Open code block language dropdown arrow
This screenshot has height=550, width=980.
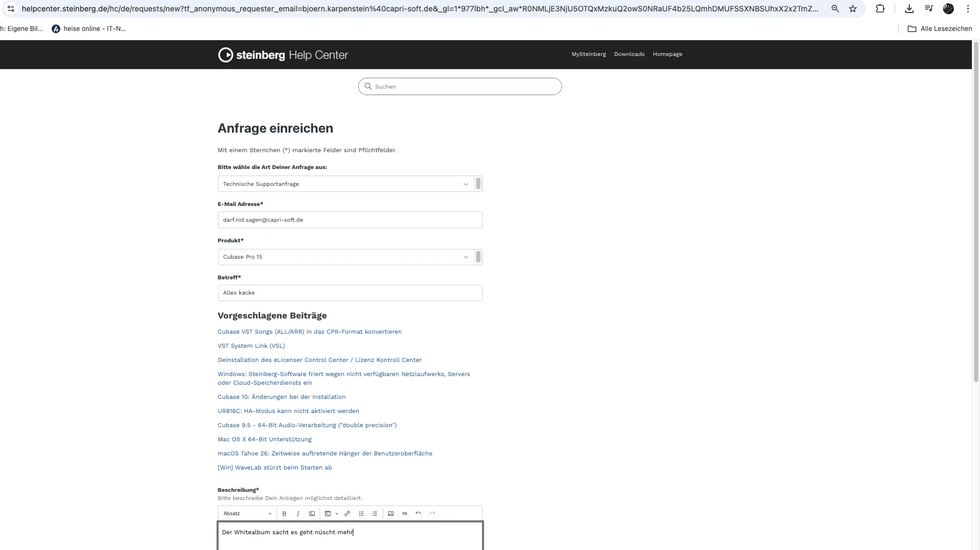(x=336, y=514)
